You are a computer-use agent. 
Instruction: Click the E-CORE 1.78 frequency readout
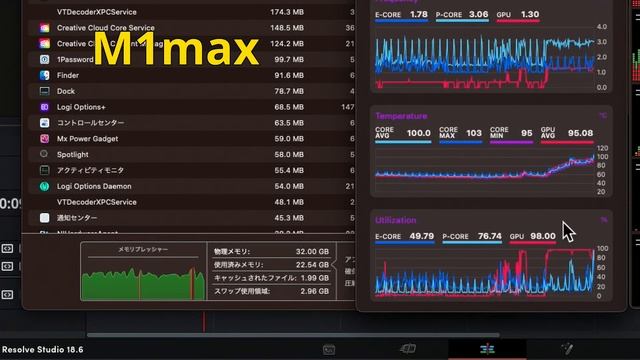coord(402,15)
